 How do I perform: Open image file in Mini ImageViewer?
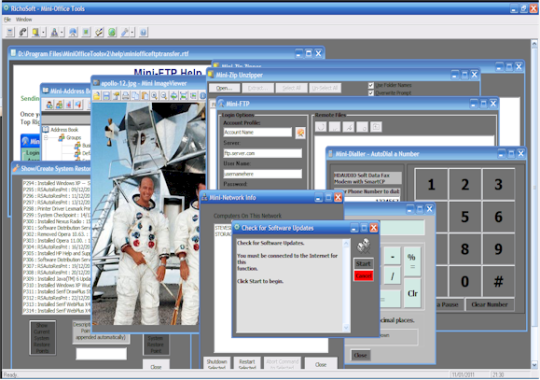tap(96, 96)
